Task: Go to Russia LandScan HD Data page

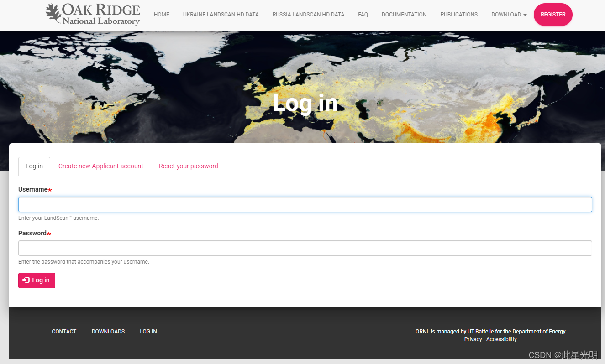Action: (309, 15)
